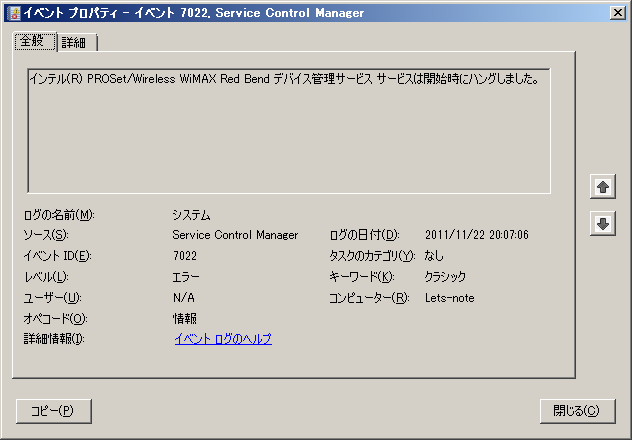Click the レベル value エラー
The width and height of the screenshot is (632, 440).
186,277
